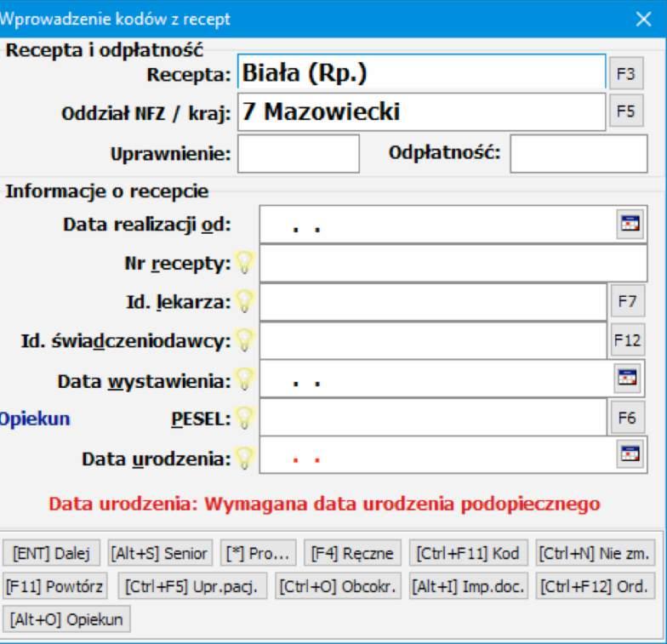Open calendar for Data urodzenia
Screen dimensions: 667x644
pos(630,454)
